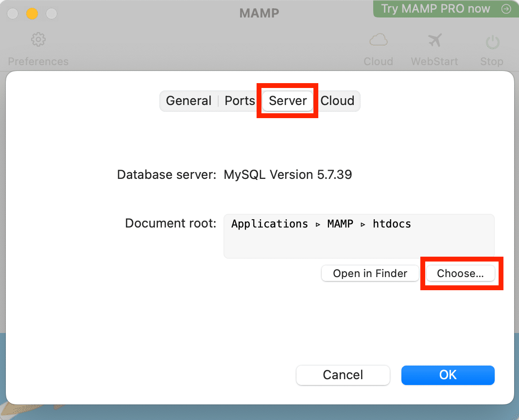The image size is (519, 420).
Task: Open Preferences via the gear icon
Action: (38, 40)
